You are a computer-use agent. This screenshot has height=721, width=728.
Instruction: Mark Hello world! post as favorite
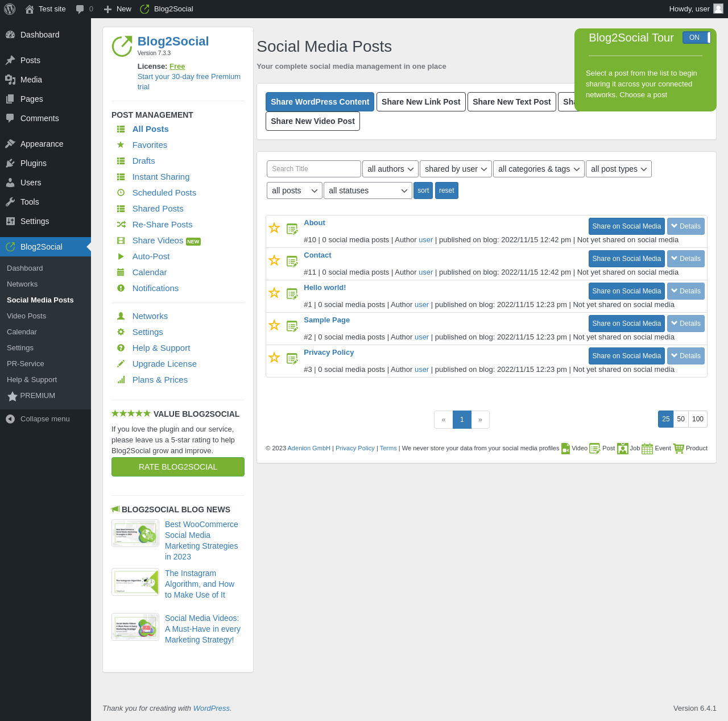pyautogui.click(x=274, y=293)
